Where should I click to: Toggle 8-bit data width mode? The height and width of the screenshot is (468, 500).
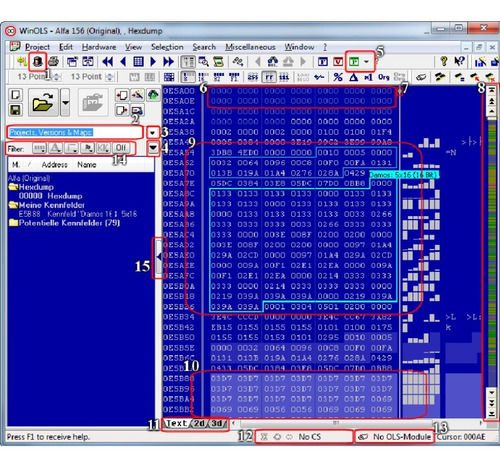[x=188, y=77]
